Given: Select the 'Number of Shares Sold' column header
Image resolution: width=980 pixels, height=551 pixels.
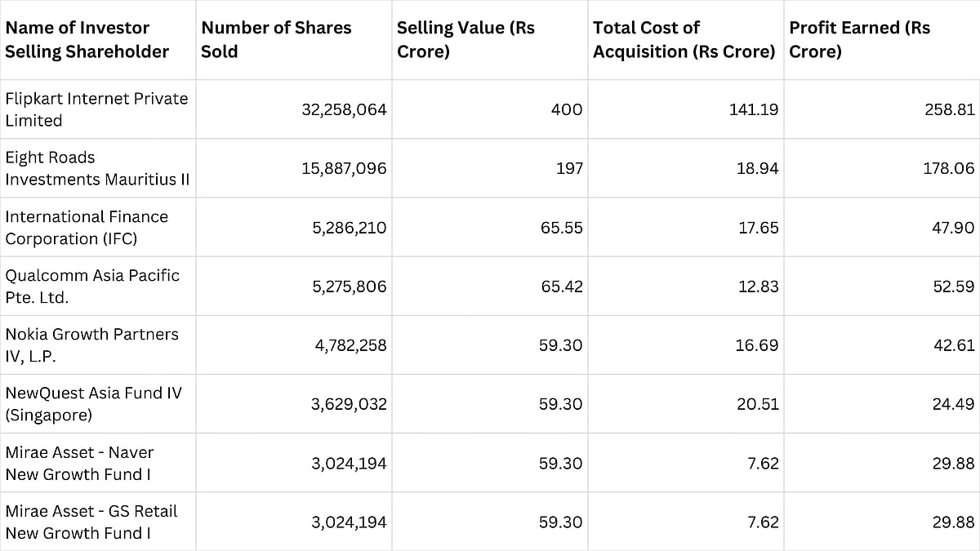Looking at the screenshot, I should pos(276,40).
